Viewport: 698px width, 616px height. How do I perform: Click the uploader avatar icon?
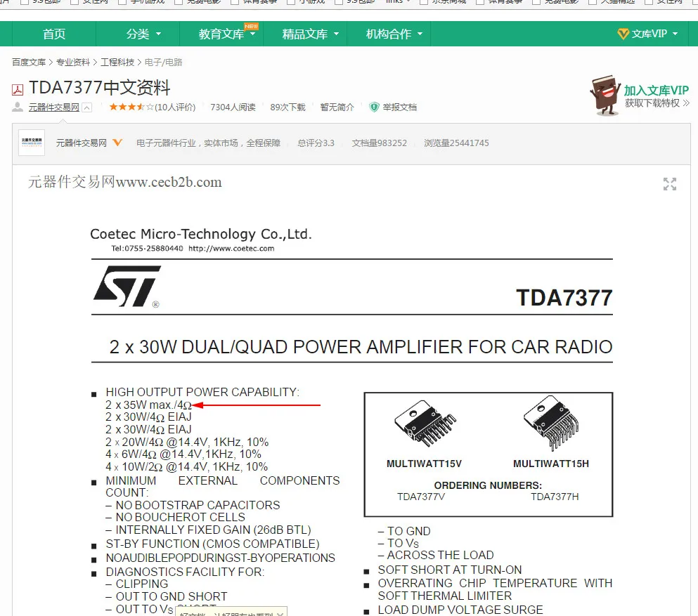tap(18, 107)
